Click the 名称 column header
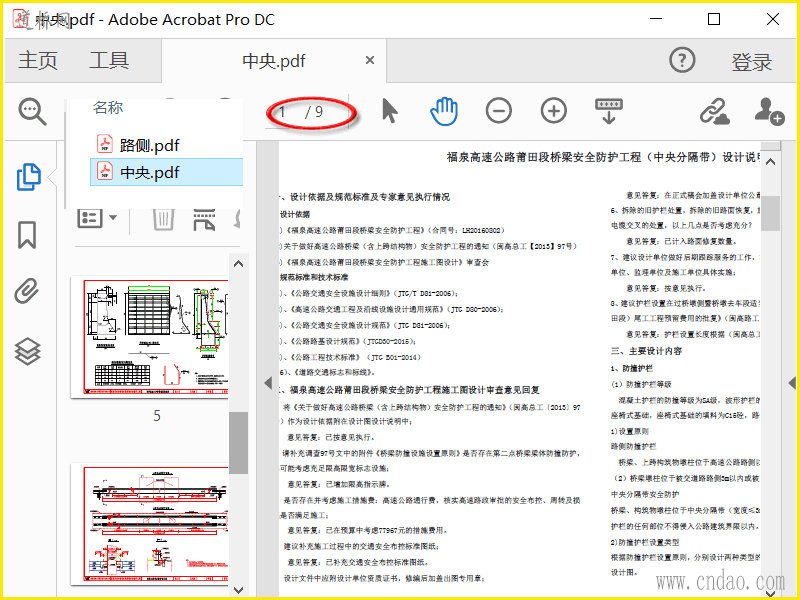This screenshot has width=800, height=600. 108,108
